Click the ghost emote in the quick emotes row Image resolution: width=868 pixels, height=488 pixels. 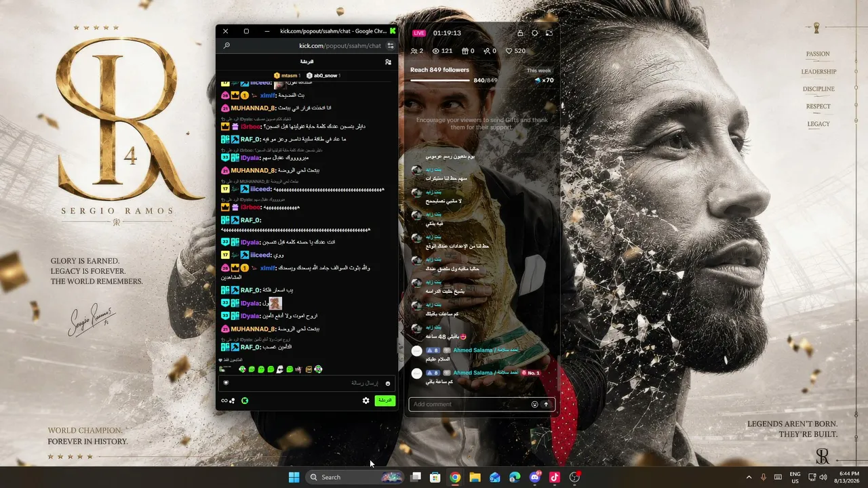(x=280, y=369)
